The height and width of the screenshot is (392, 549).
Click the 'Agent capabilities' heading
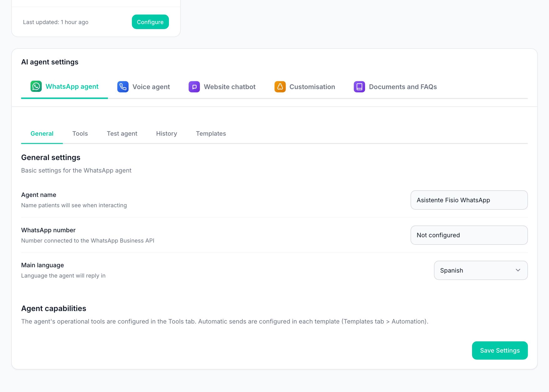pos(54,309)
